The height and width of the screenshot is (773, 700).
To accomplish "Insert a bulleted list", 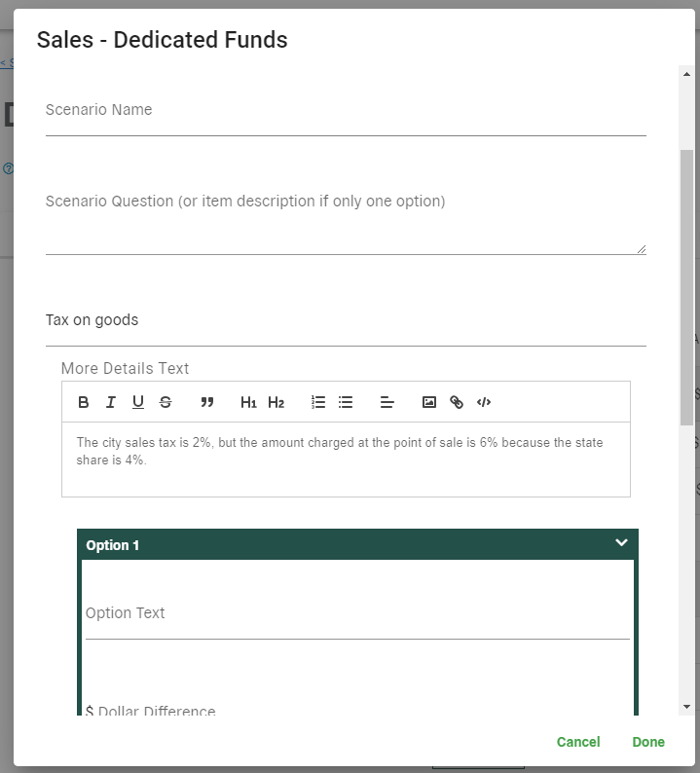I will pos(346,402).
